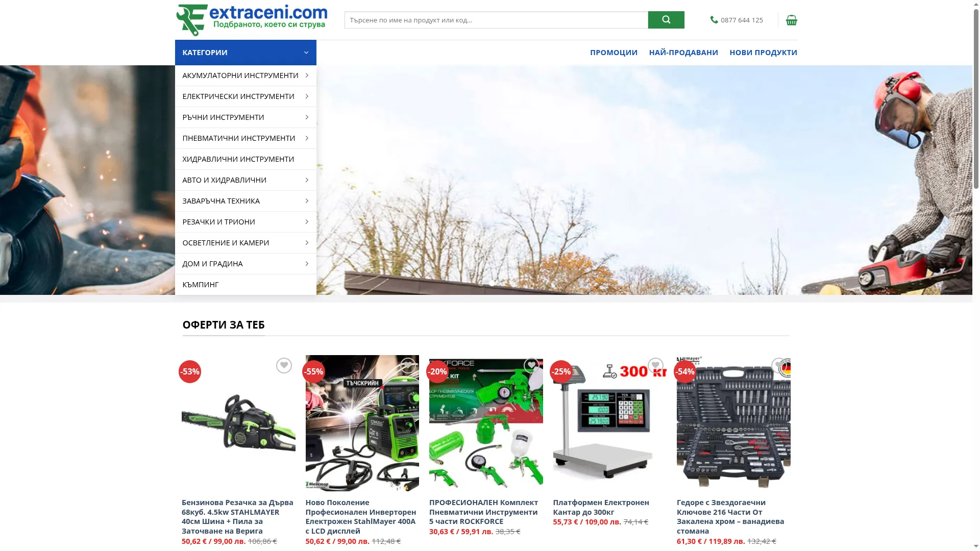Click the -54% discount badge
The image size is (980, 551).
point(685,371)
